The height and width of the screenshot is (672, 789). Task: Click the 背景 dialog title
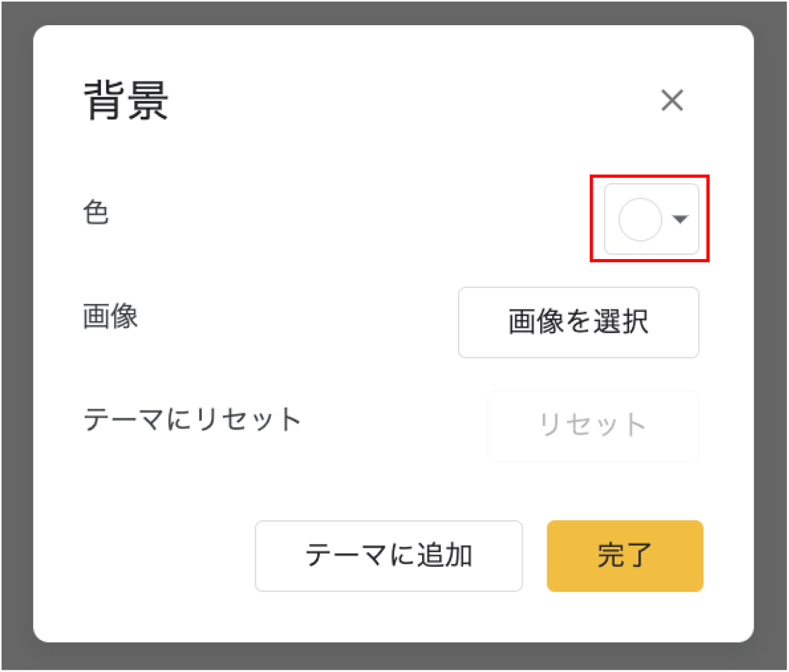click(126, 100)
